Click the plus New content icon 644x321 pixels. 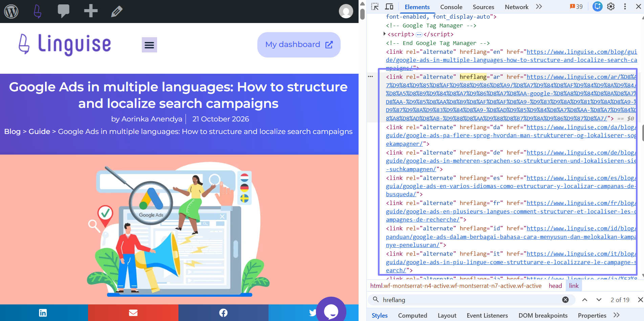[x=91, y=11]
